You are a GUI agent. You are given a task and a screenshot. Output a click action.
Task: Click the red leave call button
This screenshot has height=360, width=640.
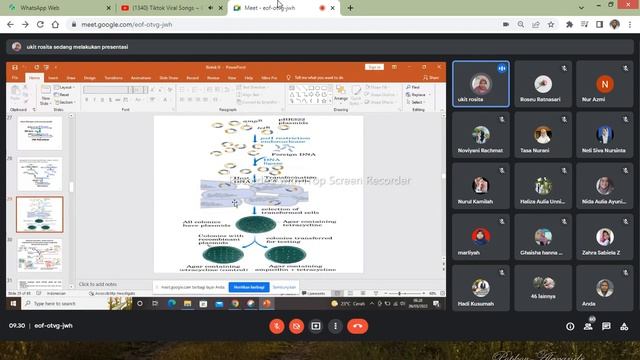358,326
